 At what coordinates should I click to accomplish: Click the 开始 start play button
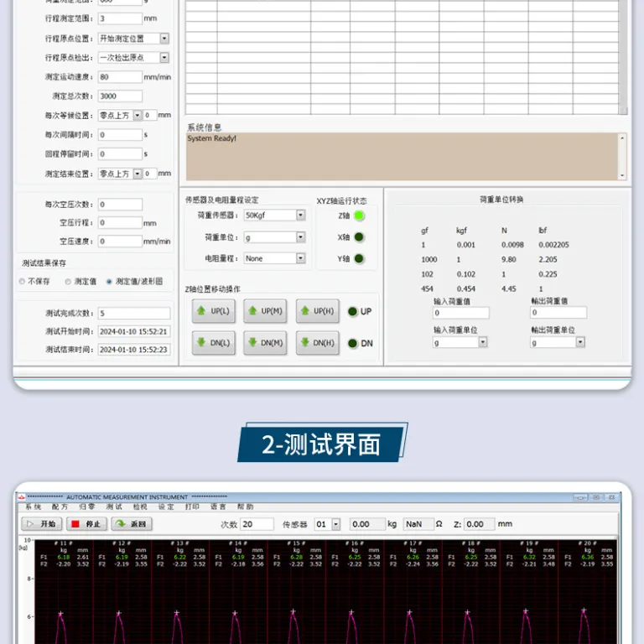point(41,523)
